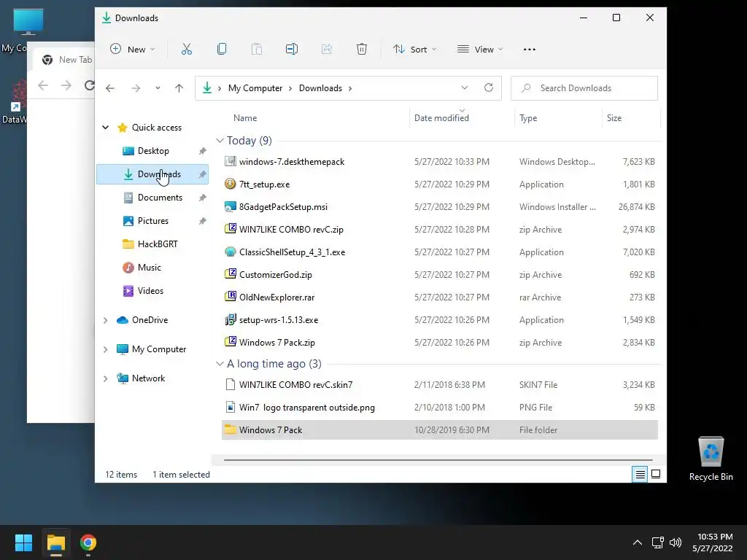The height and width of the screenshot is (560, 747).
Task: Click File Explorer icon on taskbar
Action: tap(56, 542)
